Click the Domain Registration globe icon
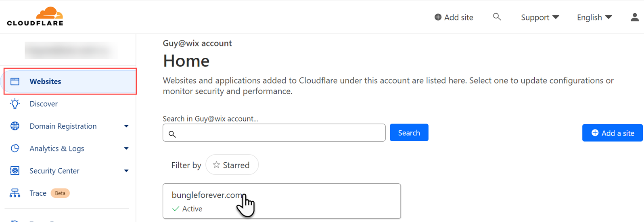644x222 pixels. click(x=15, y=126)
